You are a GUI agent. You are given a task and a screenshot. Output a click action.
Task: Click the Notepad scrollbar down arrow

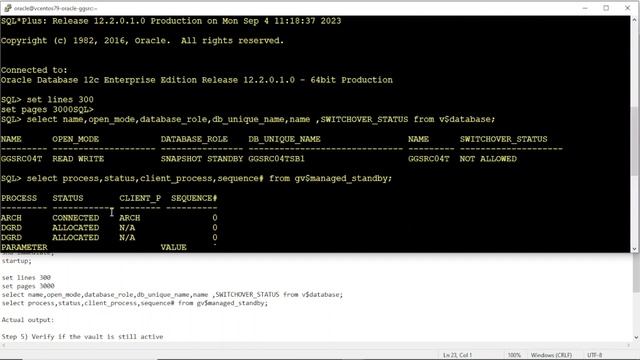click(x=636, y=338)
